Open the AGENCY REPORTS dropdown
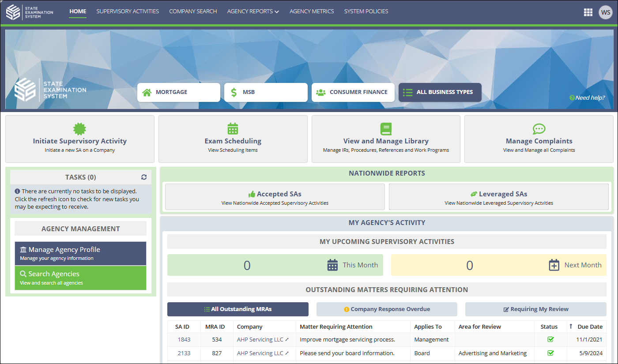The width and height of the screenshot is (618, 364). [x=253, y=11]
